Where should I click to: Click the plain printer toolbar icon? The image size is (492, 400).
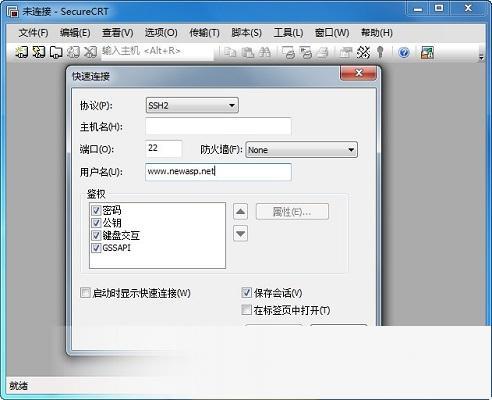323,52
